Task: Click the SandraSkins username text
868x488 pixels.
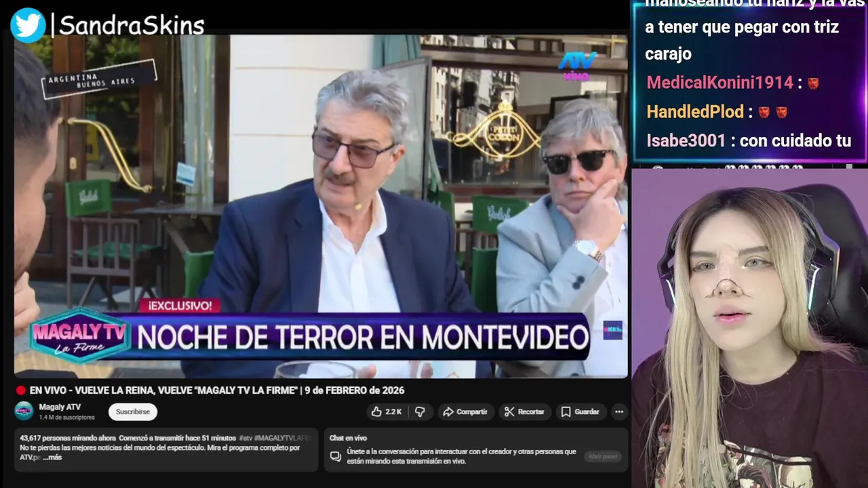Action: [x=132, y=26]
